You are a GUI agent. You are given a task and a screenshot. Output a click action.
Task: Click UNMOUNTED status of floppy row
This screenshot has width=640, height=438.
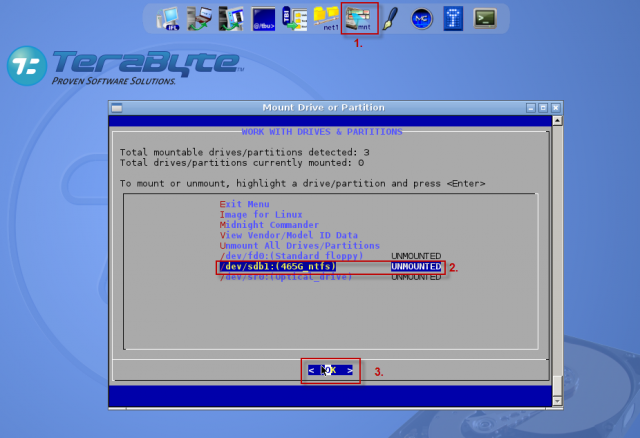click(416, 256)
